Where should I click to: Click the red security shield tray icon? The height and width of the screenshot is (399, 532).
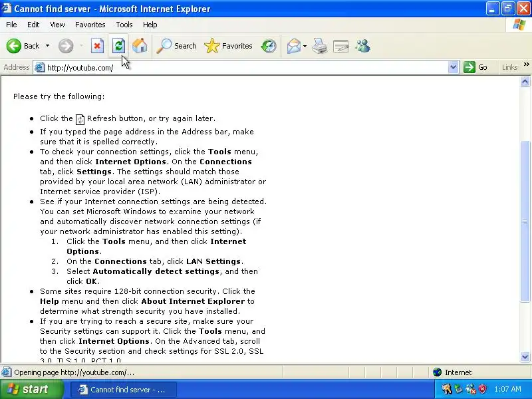[x=483, y=389]
